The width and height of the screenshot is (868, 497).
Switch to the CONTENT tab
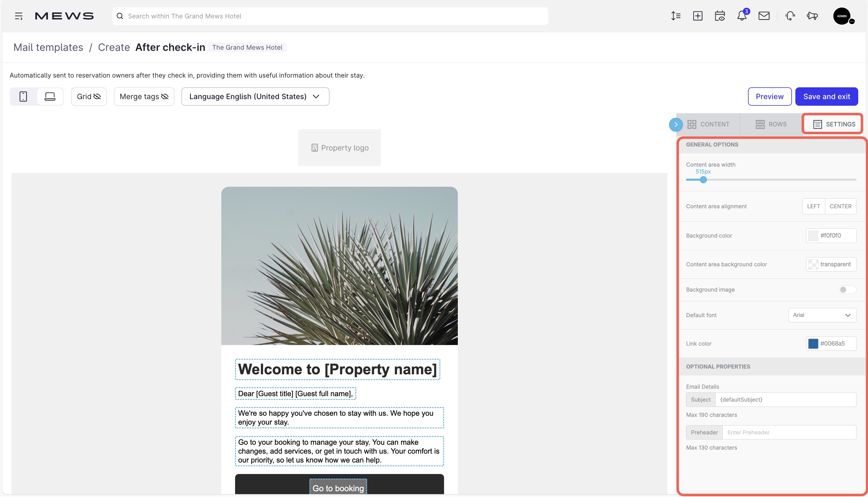pos(708,124)
